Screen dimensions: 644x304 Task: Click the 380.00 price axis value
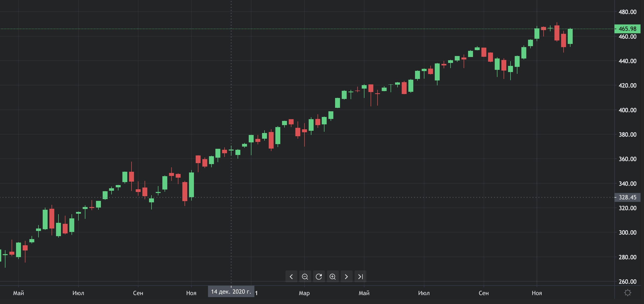point(627,134)
